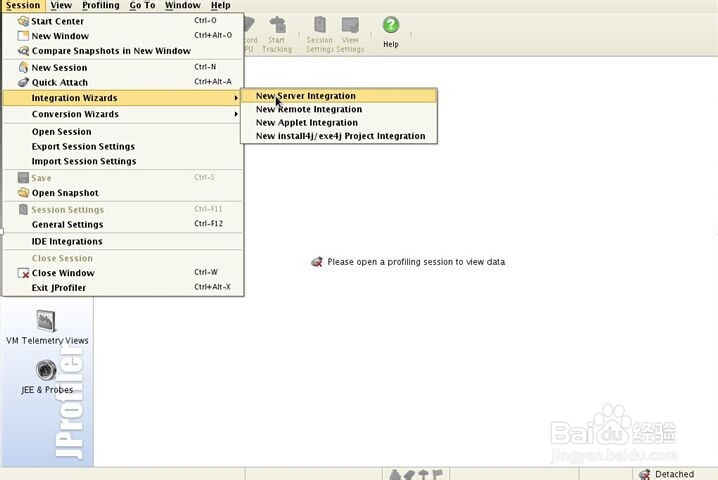This screenshot has width=718, height=480.
Task: Click the View Settings toolbar icon
Action: 350,25
